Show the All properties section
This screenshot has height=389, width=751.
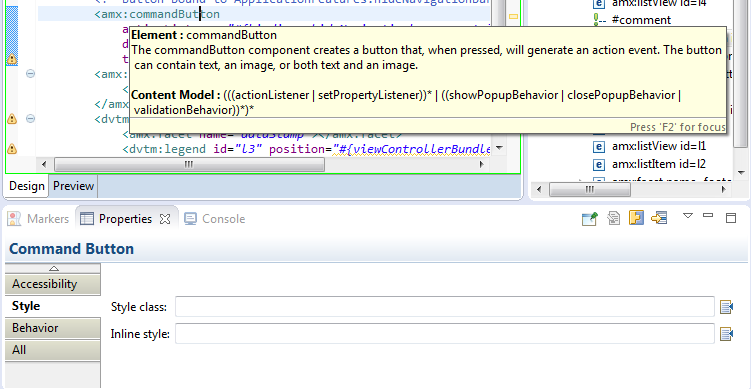coord(53,350)
